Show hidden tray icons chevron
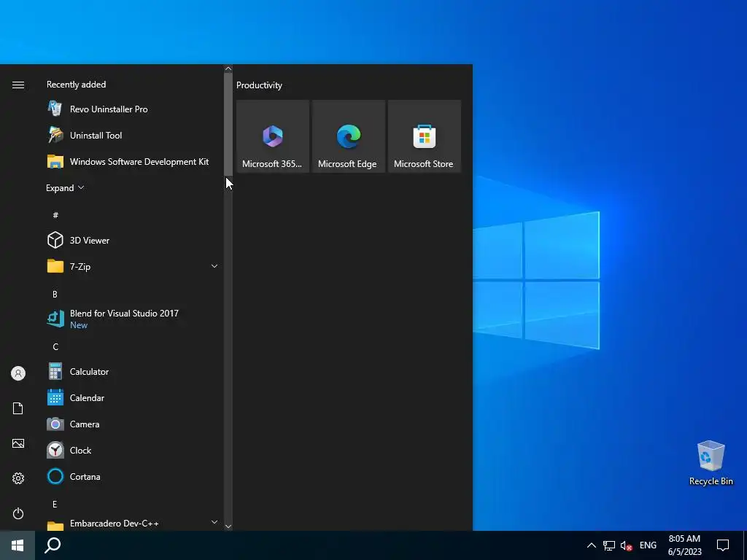The width and height of the screenshot is (747, 560). 591,545
